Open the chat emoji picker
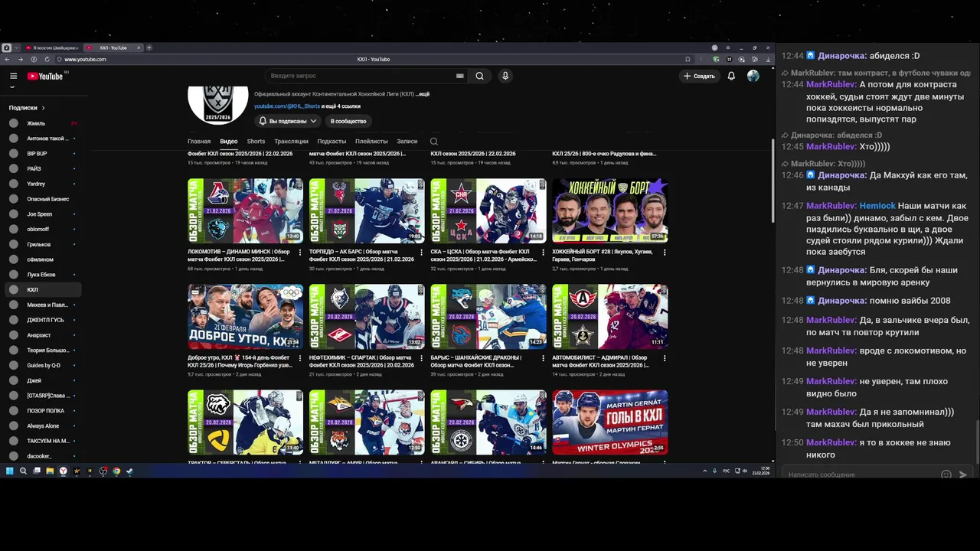Viewport: 980px width, 551px height. click(x=946, y=474)
